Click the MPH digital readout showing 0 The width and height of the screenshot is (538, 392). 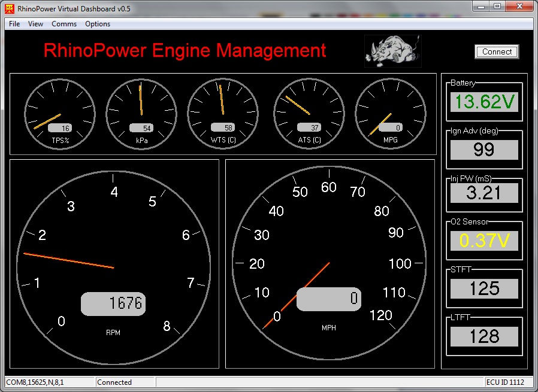[x=329, y=299]
